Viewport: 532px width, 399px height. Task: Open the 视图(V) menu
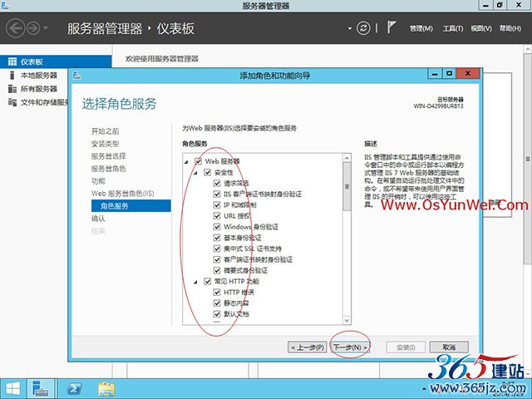tap(481, 28)
